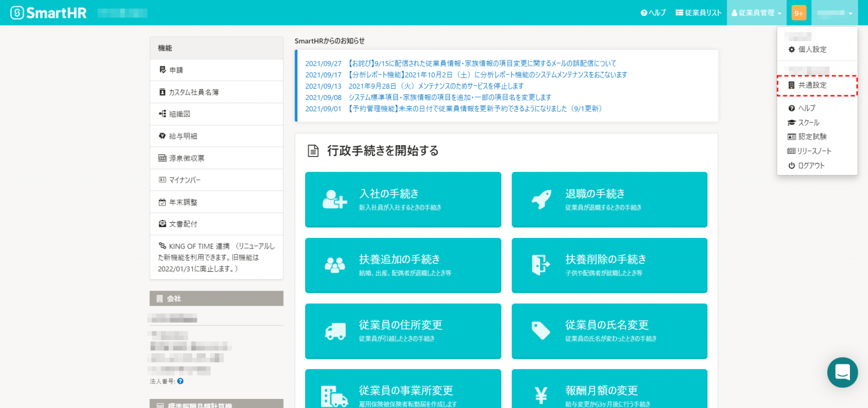Open 申請 using the document icon in sidebar
The width and height of the screenshot is (868, 408).
162,70
